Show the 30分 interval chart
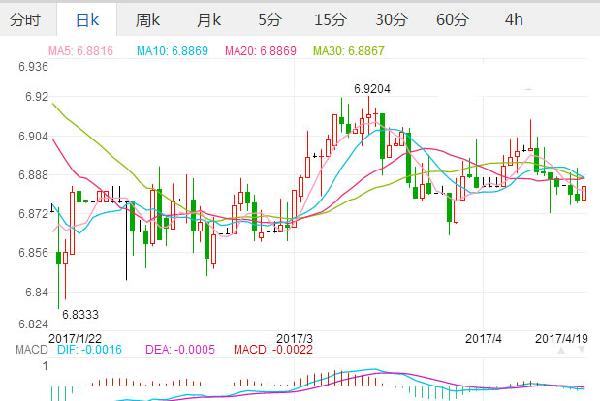 click(x=391, y=19)
